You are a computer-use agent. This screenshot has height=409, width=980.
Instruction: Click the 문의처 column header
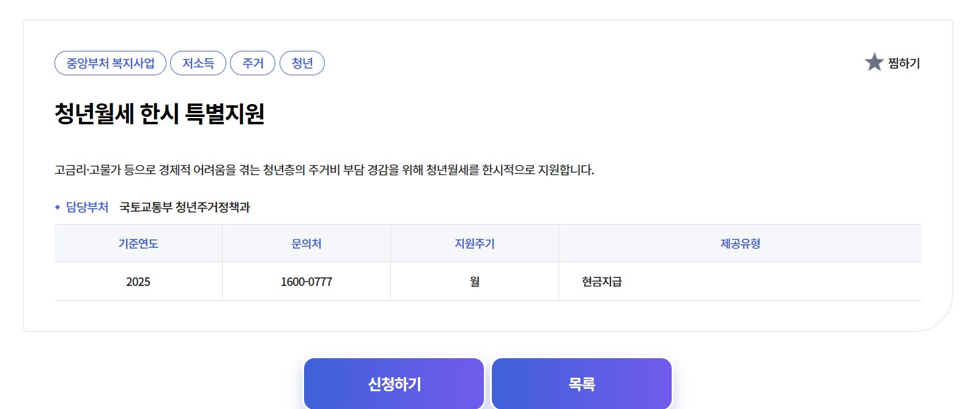tap(305, 243)
